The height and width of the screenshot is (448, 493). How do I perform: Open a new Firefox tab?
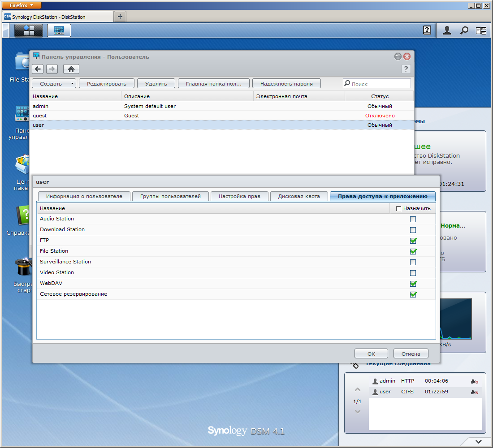tap(120, 17)
